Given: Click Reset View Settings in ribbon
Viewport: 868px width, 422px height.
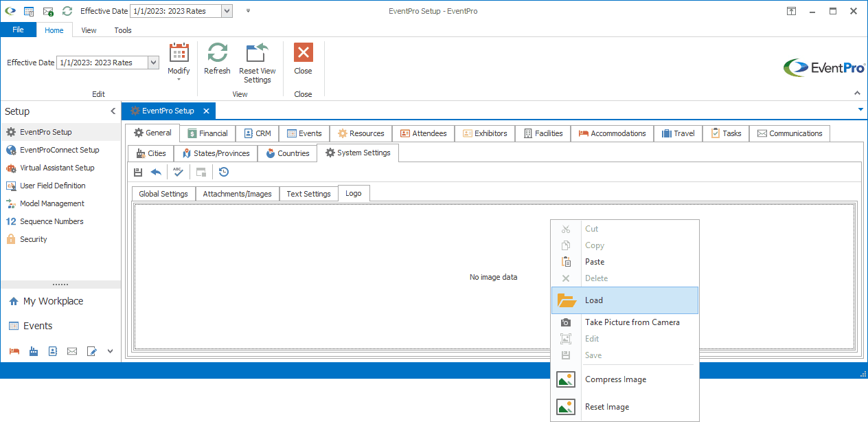Looking at the screenshot, I should pyautogui.click(x=258, y=63).
